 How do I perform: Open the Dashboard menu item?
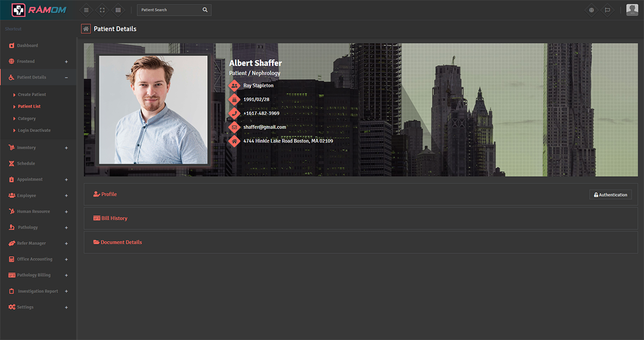click(27, 46)
